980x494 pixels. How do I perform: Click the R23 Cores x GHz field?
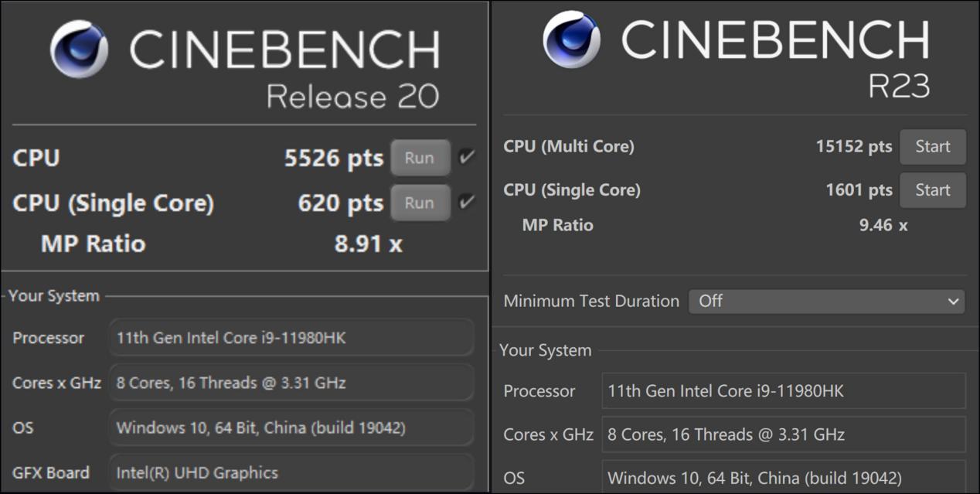pos(783,434)
